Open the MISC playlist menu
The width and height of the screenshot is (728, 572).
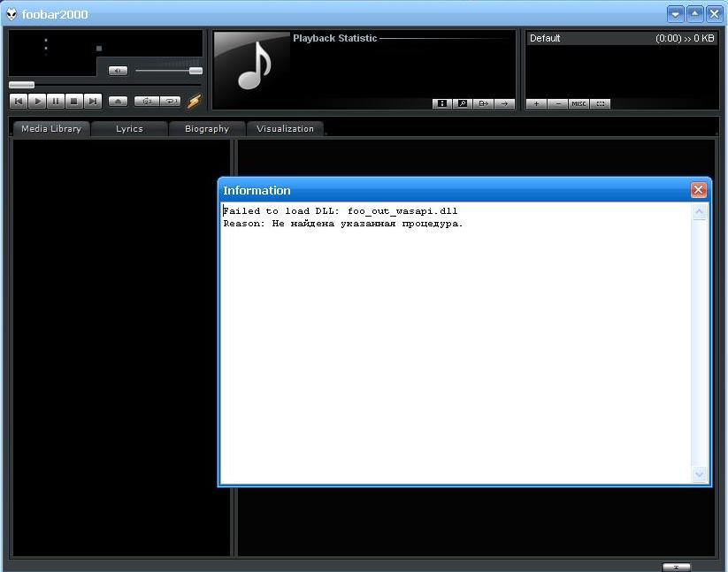[579, 103]
